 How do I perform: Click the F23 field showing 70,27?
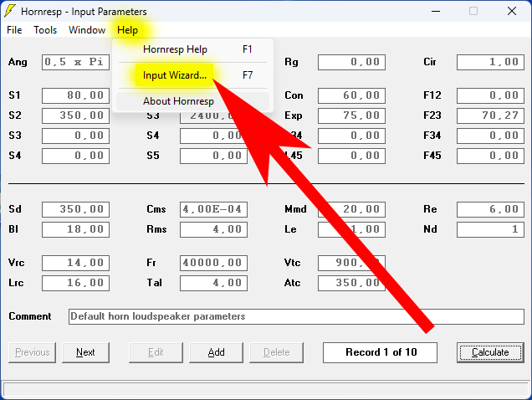pos(490,115)
